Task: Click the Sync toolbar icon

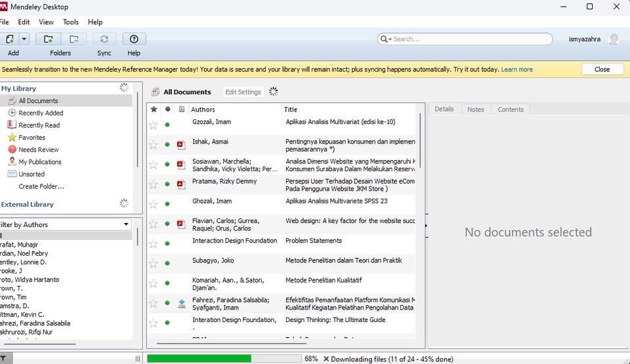Action: click(104, 39)
